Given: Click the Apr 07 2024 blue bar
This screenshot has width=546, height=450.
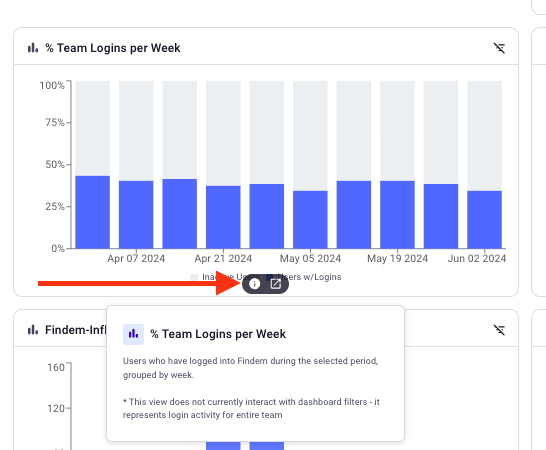Looking at the screenshot, I should pos(136,215).
